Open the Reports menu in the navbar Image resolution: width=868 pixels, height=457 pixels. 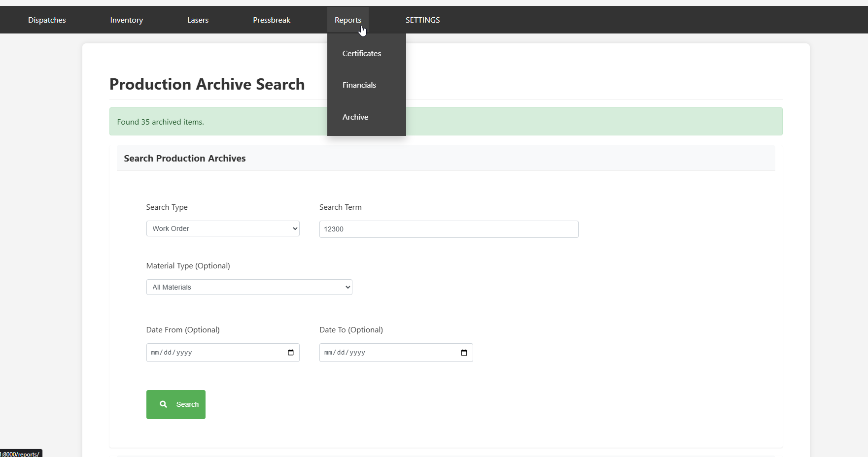coord(347,20)
